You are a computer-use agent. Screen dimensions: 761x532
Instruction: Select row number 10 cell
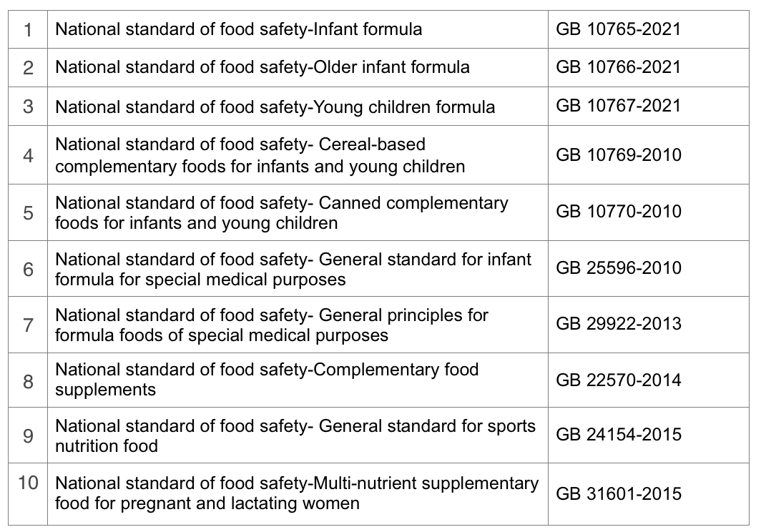[28, 483]
